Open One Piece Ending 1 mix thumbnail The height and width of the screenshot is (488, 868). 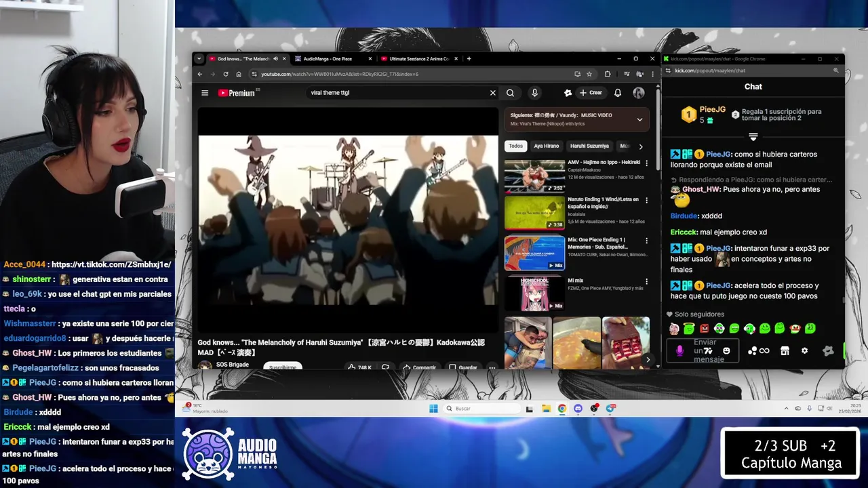coord(534,253)
